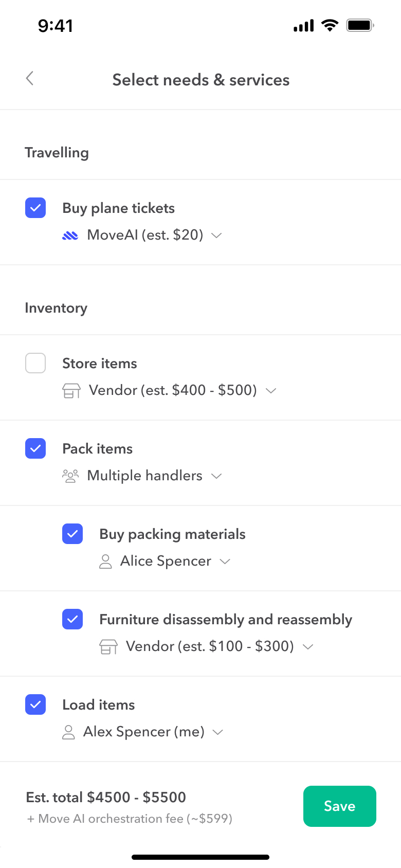Tap the vendor icon under Furniture disassembly
This screenshot has width=401, height=868.
coord(108,646)
